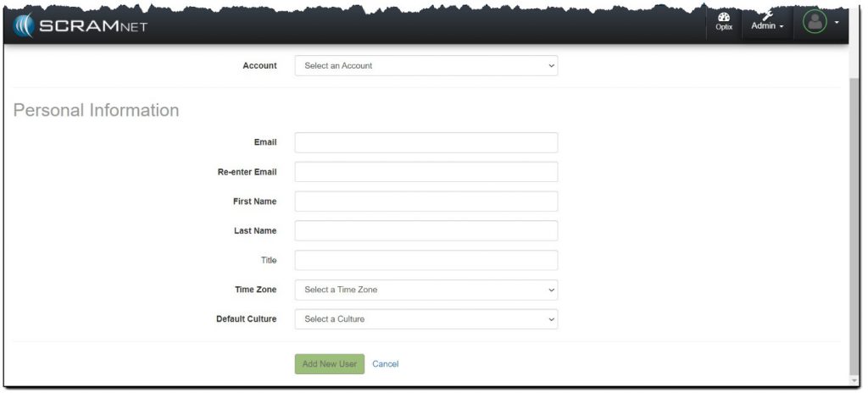Click the Cancel link
Image resolution: width=868 pixels, height=398 pixels.
[385, 364]
